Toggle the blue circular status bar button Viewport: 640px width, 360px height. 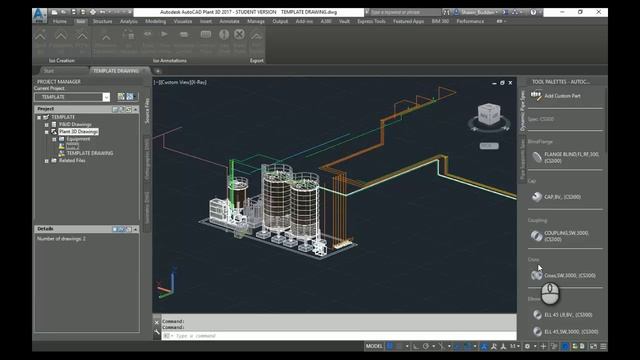coord(565,347)
